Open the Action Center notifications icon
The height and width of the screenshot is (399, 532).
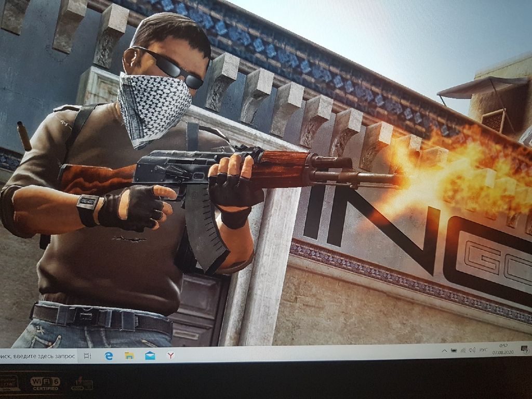(524, 349)
